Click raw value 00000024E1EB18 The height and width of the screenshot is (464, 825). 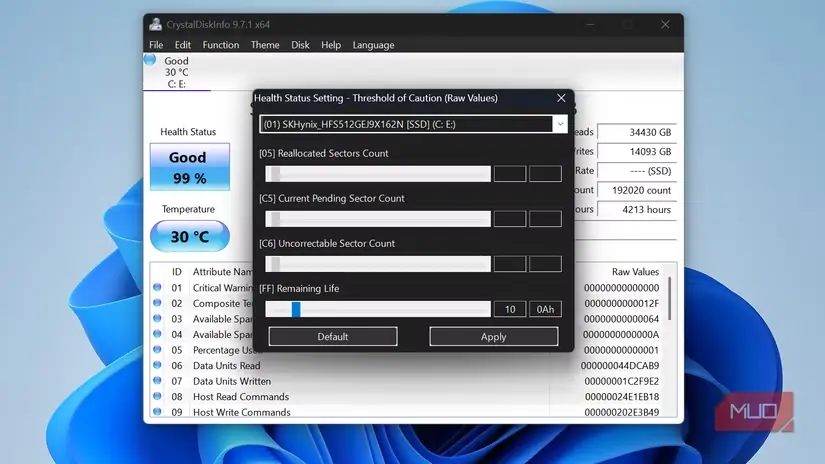point(621,396)
